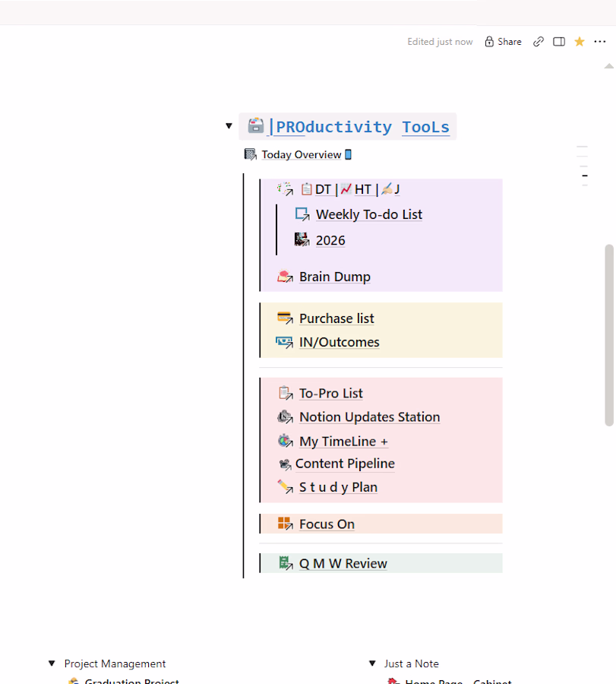This screenshot has width=616, height=684.
Task: Open the Weekly To-do List page
Action: [x=369, y=214]
